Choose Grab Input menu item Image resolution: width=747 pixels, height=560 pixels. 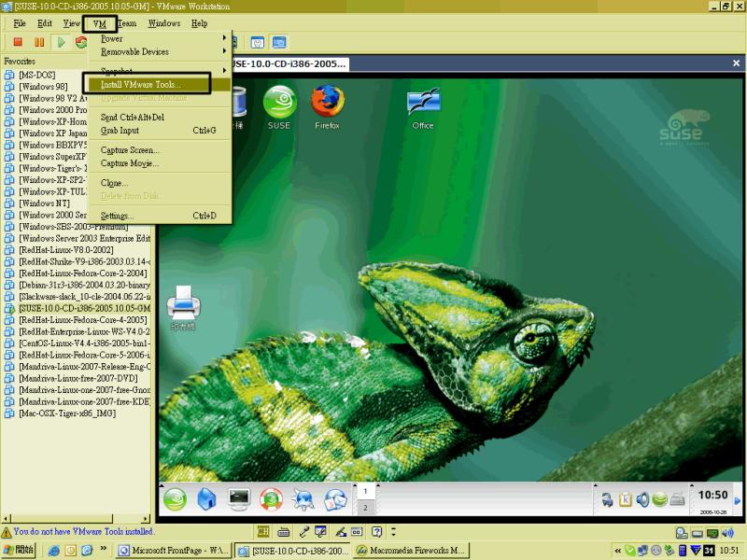pyautogui.click(x=160, y=131)
